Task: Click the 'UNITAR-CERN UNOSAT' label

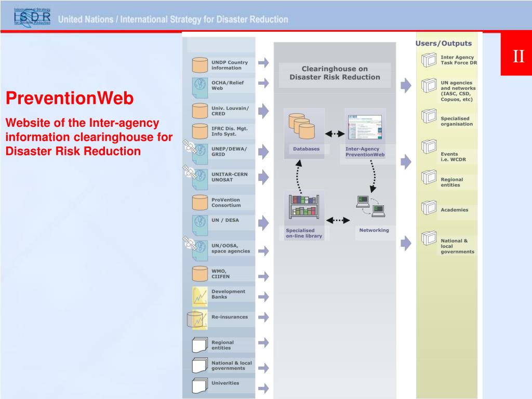Action: [x=229, y=177]
